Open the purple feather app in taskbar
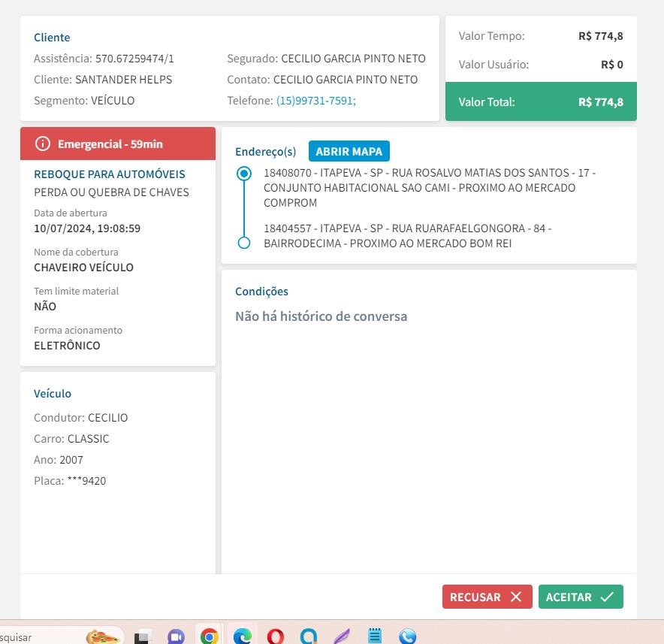The image size is (664, 644). point(342,636)
